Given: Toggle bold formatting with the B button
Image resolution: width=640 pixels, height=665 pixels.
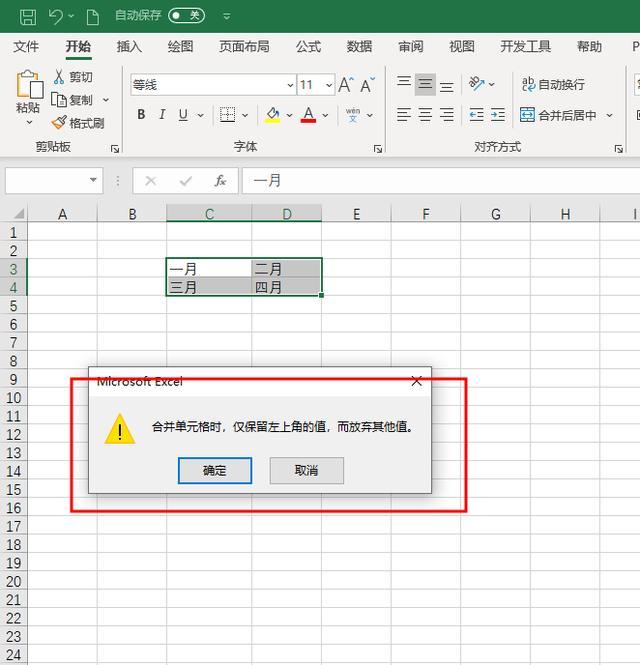Looking at the screenshot, I should 141,115.
